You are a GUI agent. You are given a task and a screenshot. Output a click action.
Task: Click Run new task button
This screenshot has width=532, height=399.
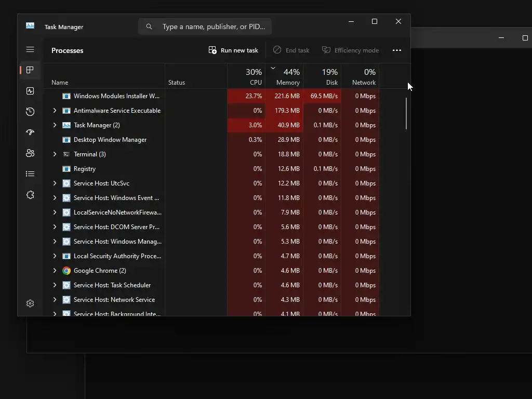click(x=233, y=50)
